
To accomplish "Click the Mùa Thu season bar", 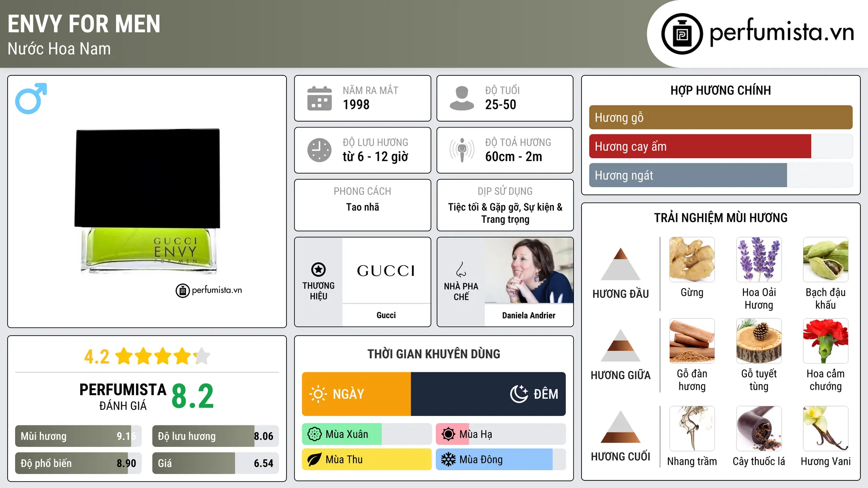I will coord(367,460).
